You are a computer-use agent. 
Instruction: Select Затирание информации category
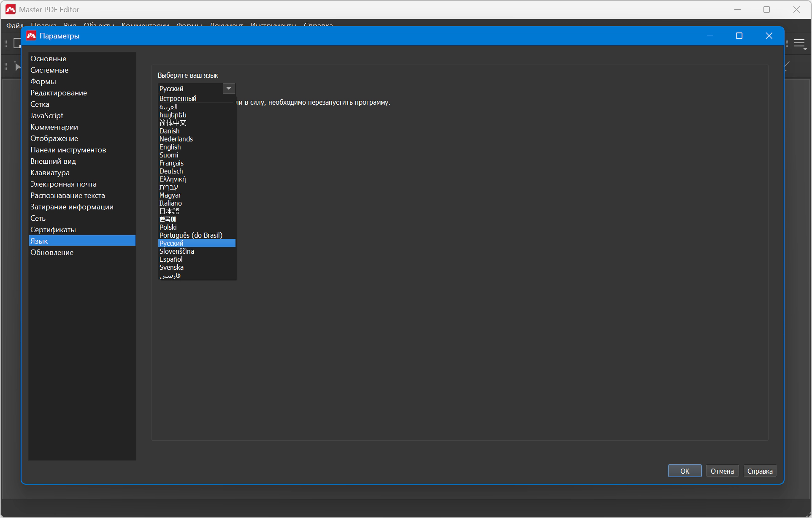click(82, 207)
